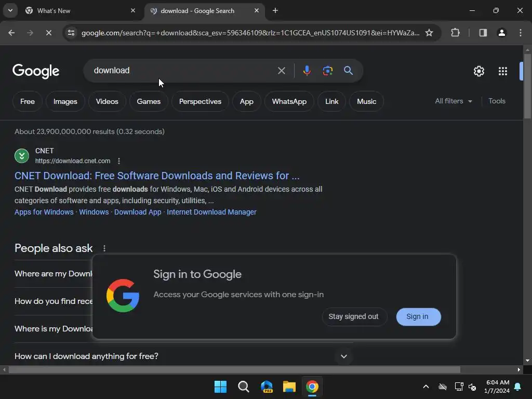Select the App filter chip
This screenshot has height=399, width=532.
coord(247,101)
